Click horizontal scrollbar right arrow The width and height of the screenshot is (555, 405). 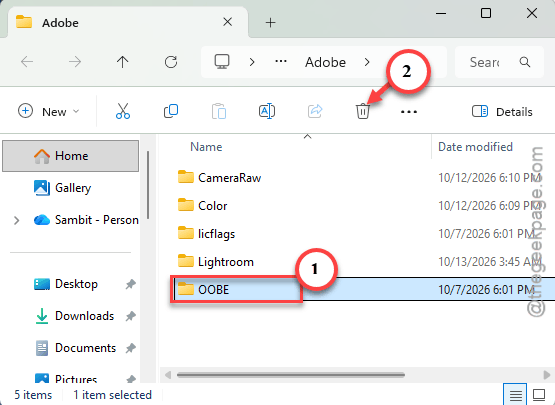tap(547, 375)
